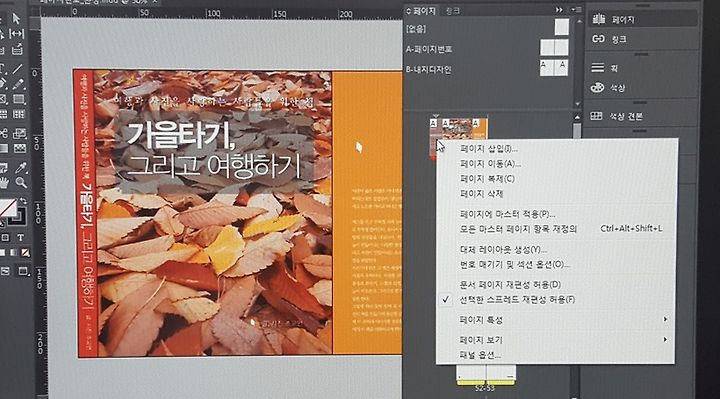Select the Scissors tool
Viewport: 720px width, 399px height.
(x=3, y=134)
